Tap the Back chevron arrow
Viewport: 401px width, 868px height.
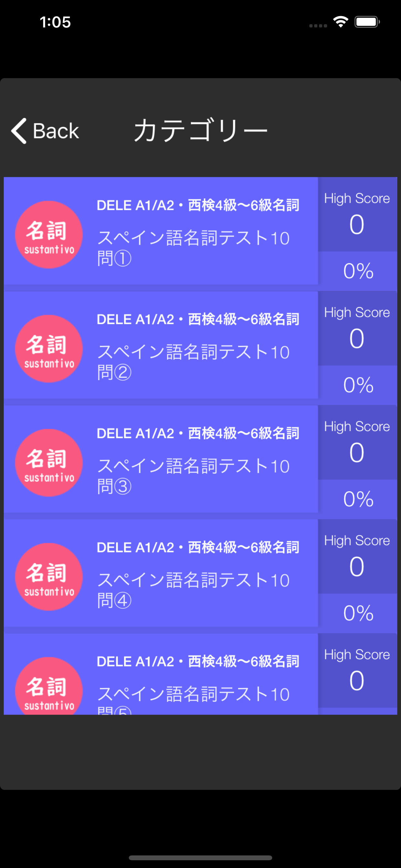tap(18, 131)
